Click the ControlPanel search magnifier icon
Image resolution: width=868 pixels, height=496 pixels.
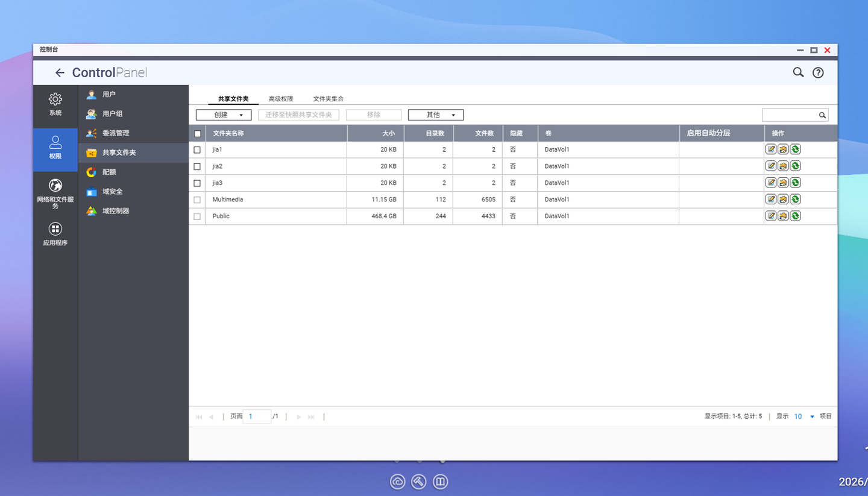(798, 72)
